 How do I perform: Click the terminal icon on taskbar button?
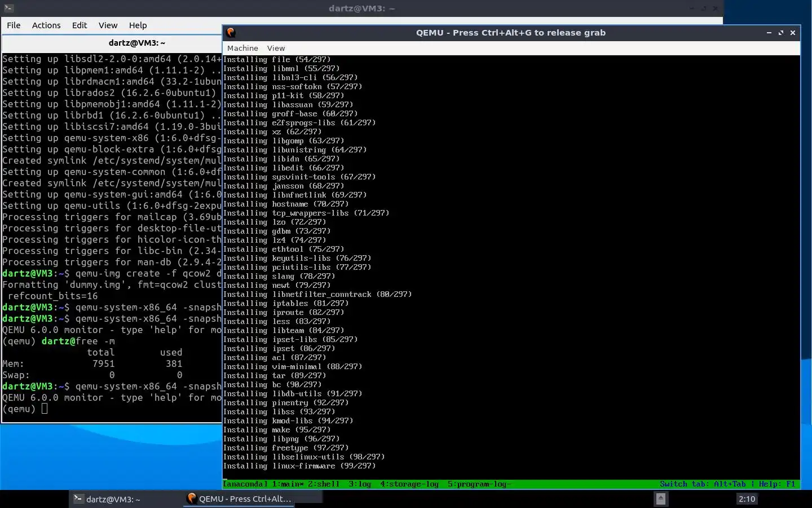[79, 499]
